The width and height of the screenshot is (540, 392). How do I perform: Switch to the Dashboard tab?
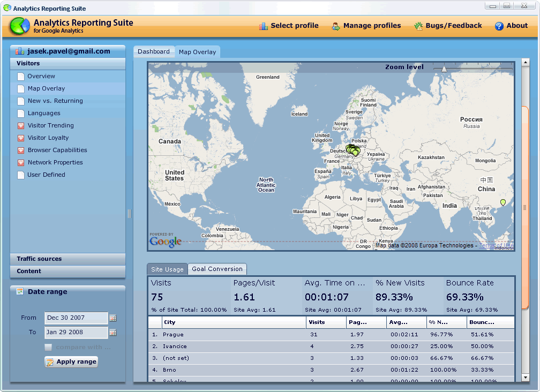click(154, 51)
